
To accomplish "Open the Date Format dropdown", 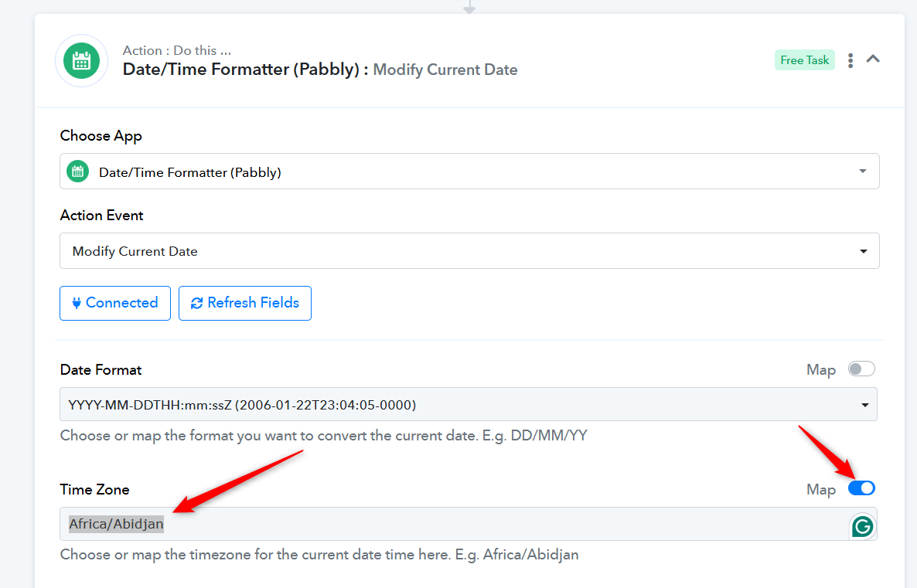I will (x=468, y=404).
